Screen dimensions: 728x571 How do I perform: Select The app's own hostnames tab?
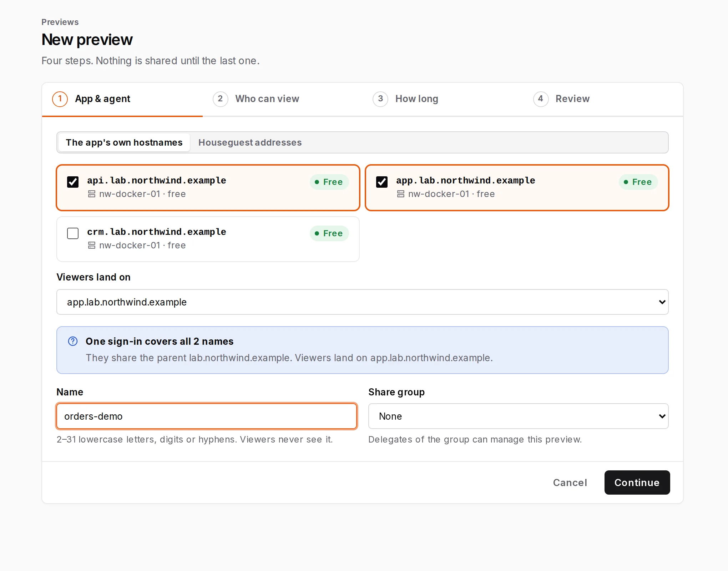click(124, 142)
